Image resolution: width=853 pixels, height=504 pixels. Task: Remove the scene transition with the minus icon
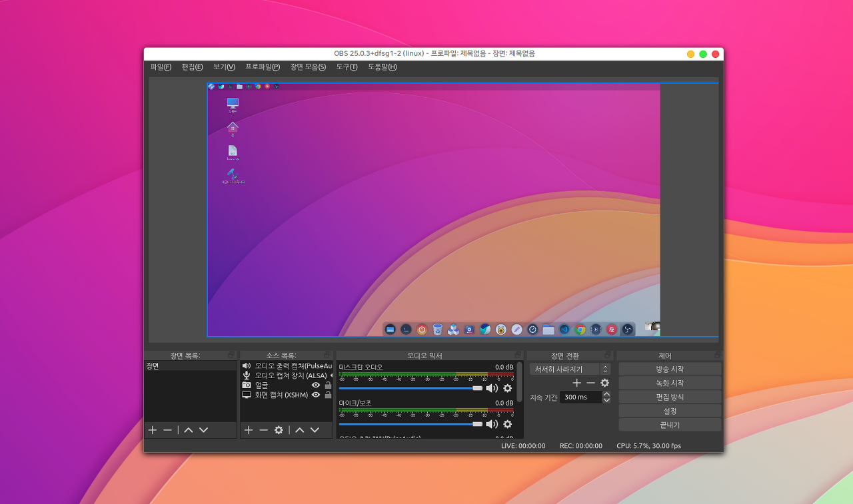591,383
